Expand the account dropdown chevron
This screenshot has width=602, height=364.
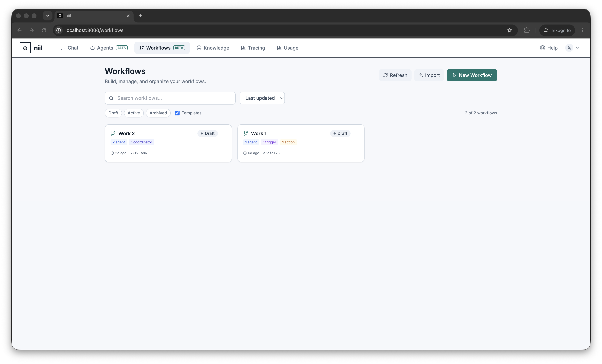click(578, 48)
